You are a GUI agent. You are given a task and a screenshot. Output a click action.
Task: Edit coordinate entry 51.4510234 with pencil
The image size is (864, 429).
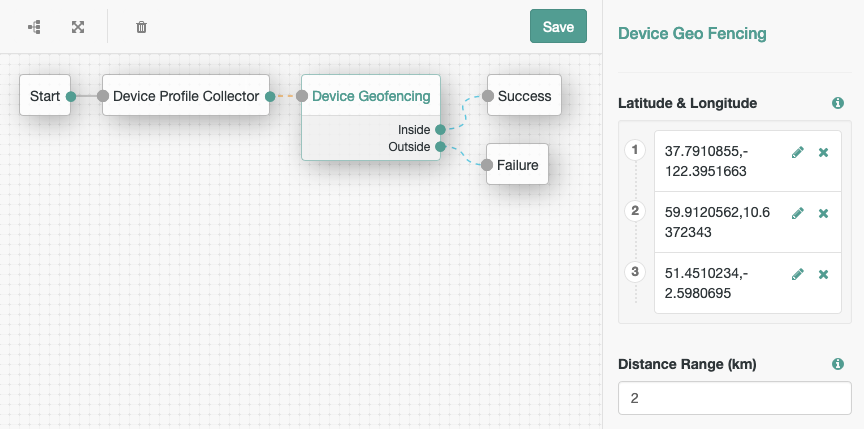pos(797,274)
